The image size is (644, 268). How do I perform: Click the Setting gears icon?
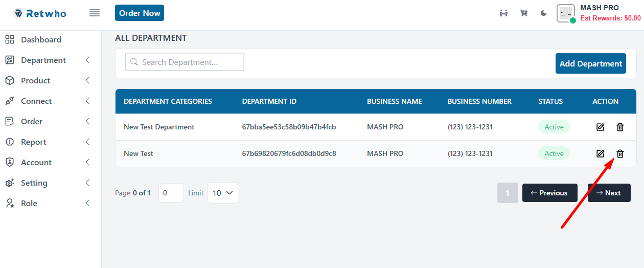pos(10,183)
